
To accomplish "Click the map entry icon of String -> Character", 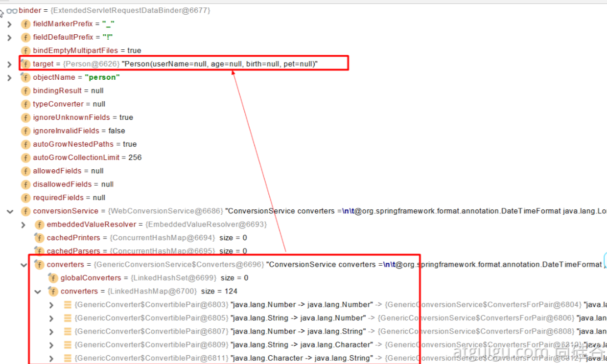I will coord(68,345).
